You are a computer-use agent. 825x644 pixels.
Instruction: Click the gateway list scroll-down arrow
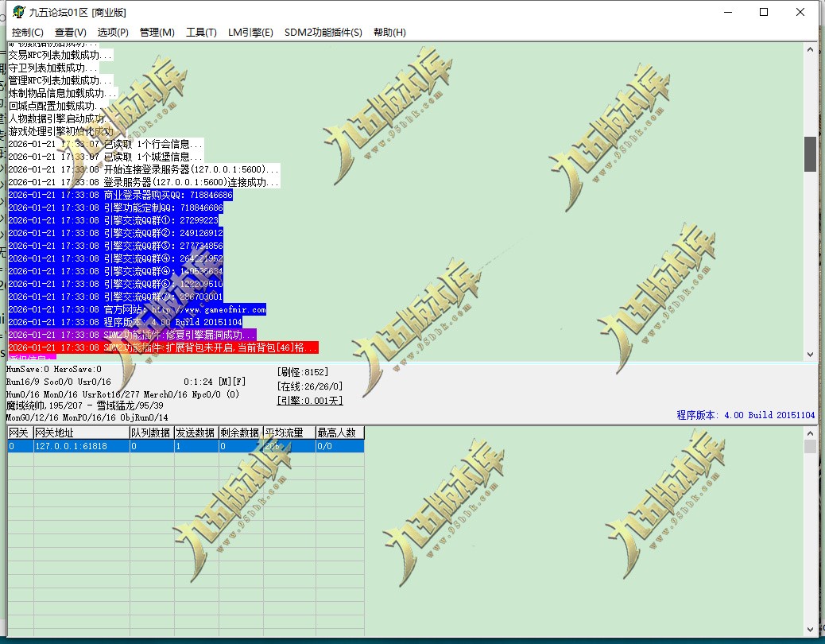[810, 630]
